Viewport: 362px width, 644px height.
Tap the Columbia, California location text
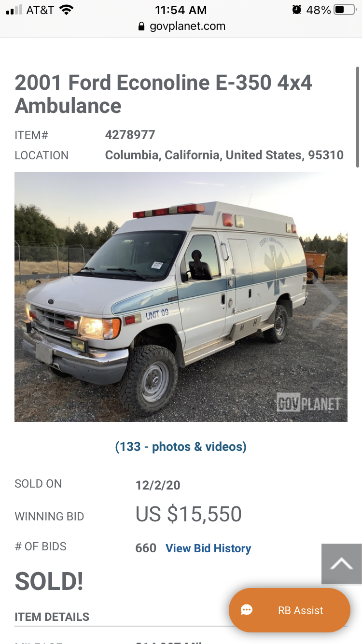(x=224, y=155)
